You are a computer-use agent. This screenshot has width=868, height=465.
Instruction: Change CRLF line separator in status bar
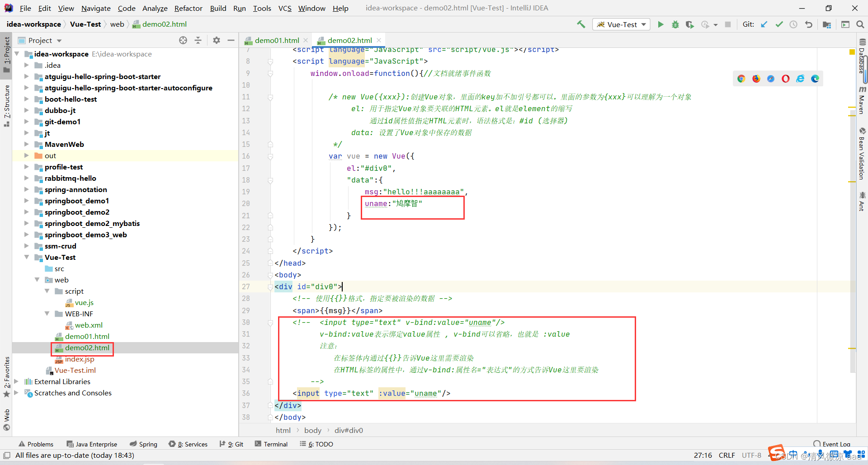point(726,455)
